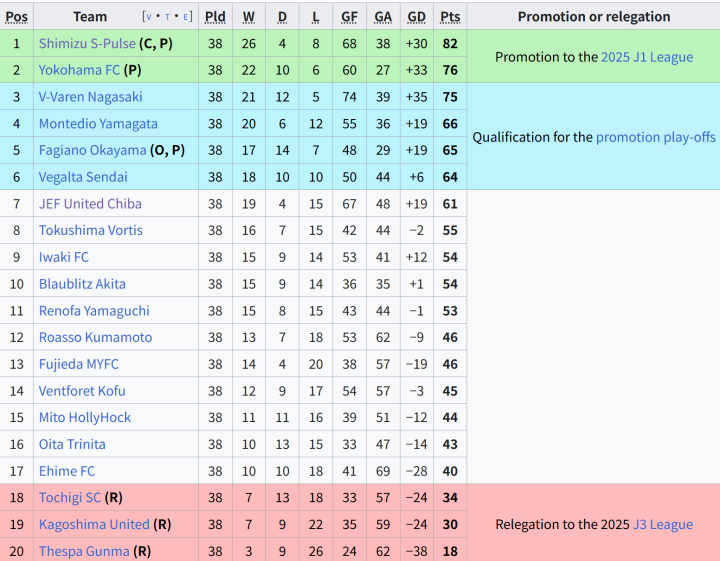Open the Shimizu S-Pulse team link
This screenshot has width=720, height=561.
(x=87, y=44)
